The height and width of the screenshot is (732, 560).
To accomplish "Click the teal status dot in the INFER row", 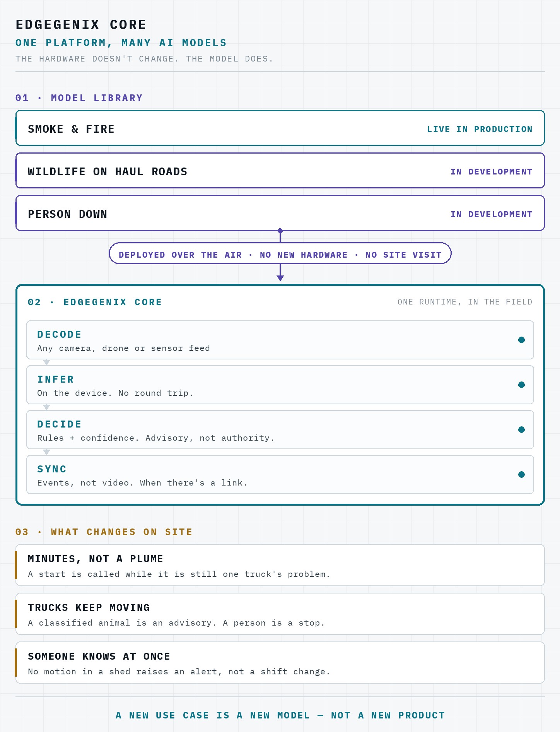I will (x=521, y=385).
